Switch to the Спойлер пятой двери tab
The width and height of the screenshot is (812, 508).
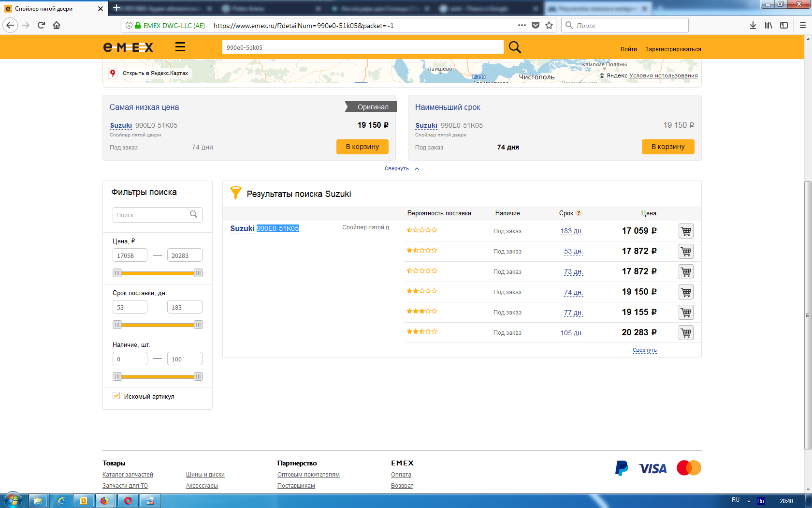pos(54,8)
